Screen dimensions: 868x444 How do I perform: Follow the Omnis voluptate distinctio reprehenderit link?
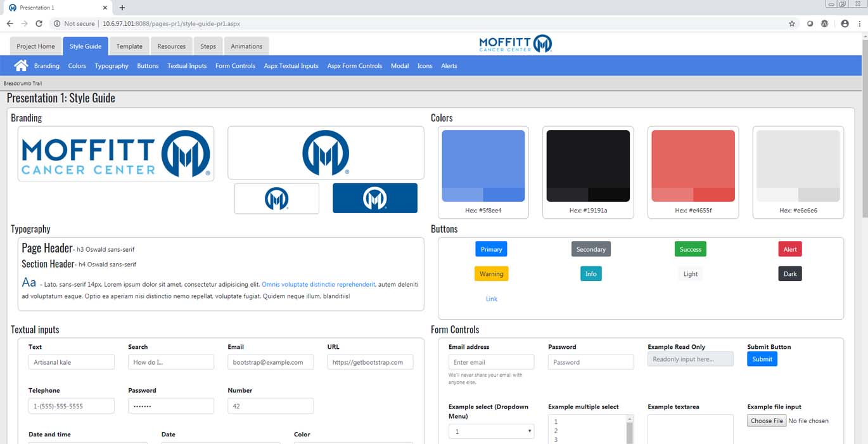(318, 285)
